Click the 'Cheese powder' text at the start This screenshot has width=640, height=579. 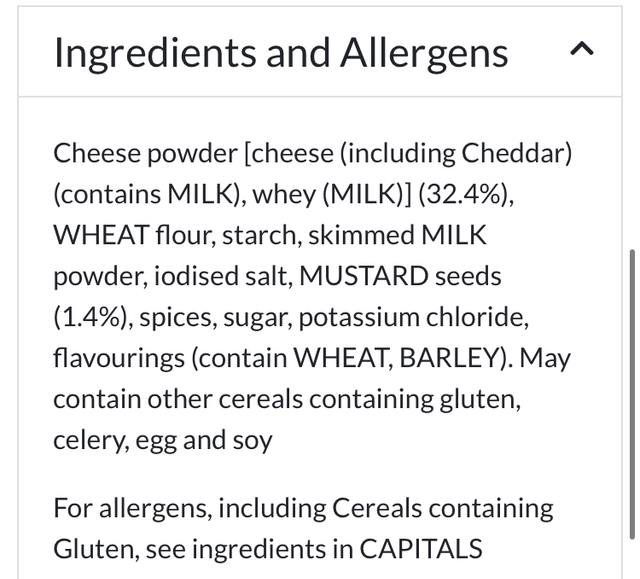click(x=144, y=153)
